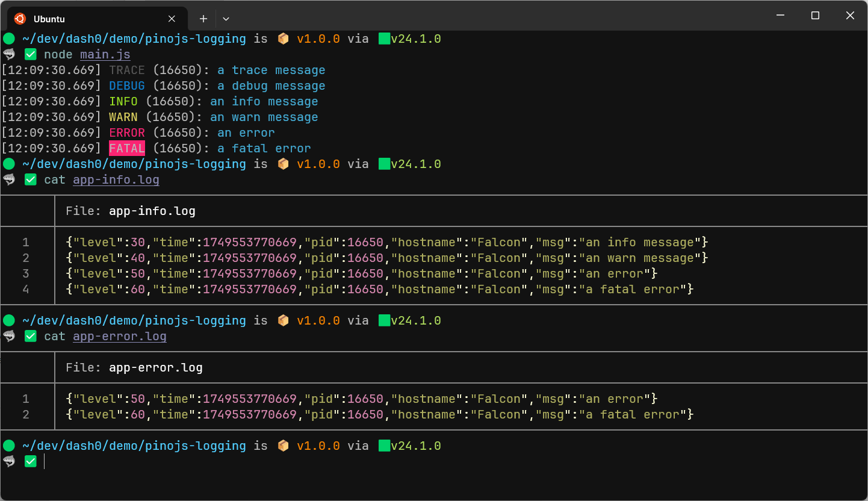Click shark icon beside cat app-error.log
This screenshot has width=868, height=501.
[9, 336]
